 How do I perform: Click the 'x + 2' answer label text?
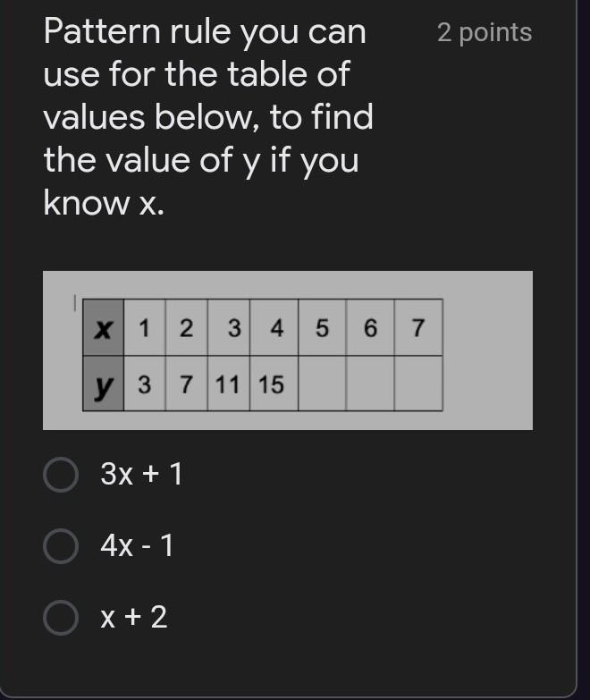click(x=134, y=617)
